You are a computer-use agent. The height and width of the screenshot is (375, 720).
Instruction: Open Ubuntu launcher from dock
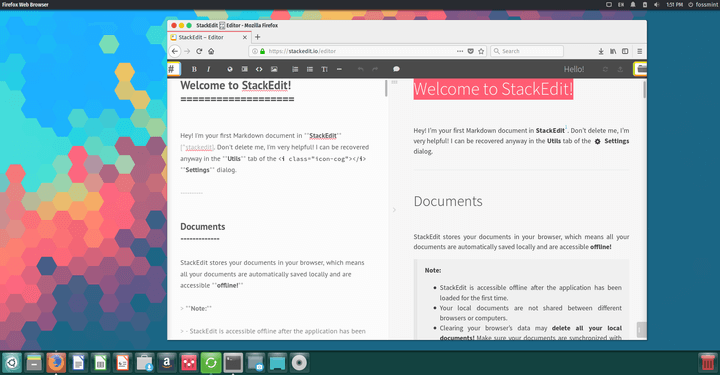pyautogui.click(x=12, y=363)
